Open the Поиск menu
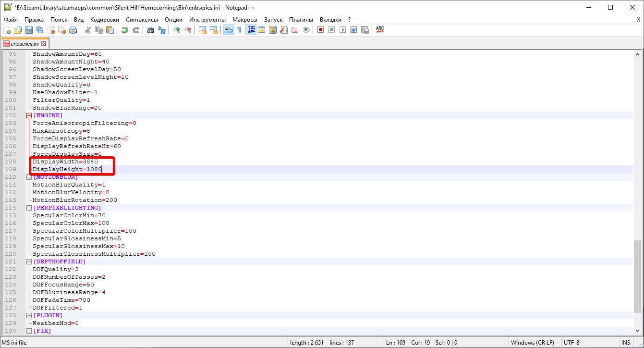644x348 pixels. coord(59,20)
